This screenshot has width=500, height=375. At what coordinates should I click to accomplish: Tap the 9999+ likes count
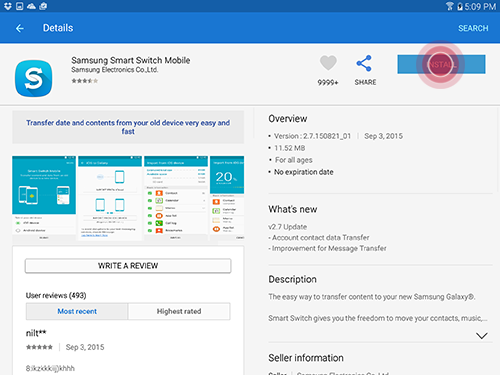328,83
